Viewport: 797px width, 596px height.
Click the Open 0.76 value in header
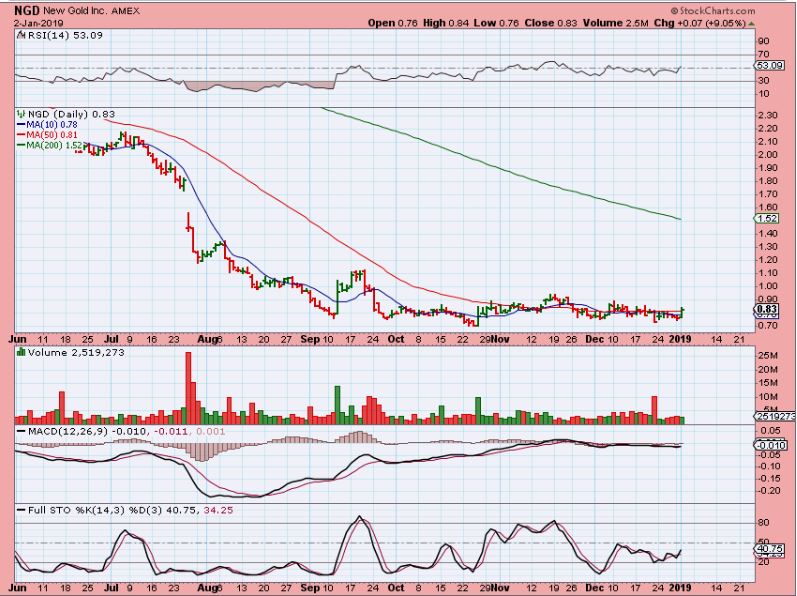(x=393, y=23)
